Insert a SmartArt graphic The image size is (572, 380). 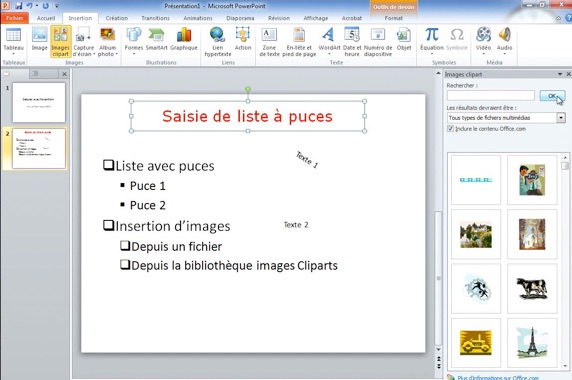click(x=156, y=40)
